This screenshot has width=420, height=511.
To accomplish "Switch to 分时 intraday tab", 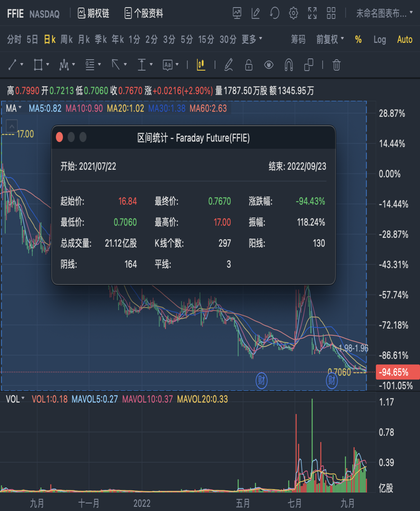I will (x=14, y=40).
